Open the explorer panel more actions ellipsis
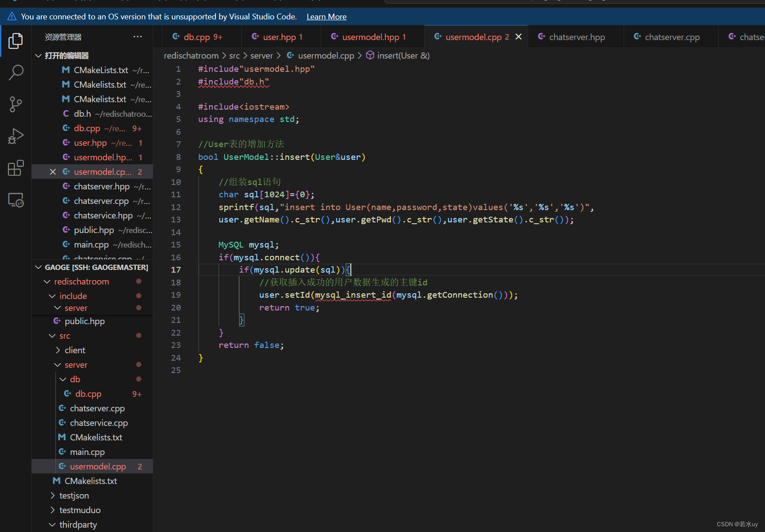765x532 pixels. click(137, 37)
